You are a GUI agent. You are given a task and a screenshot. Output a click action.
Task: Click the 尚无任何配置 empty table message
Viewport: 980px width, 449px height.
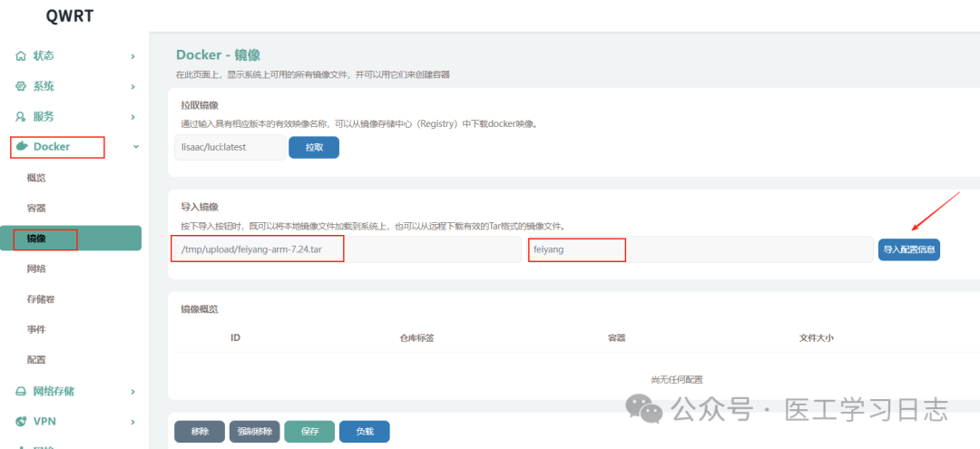click(676, 379)
